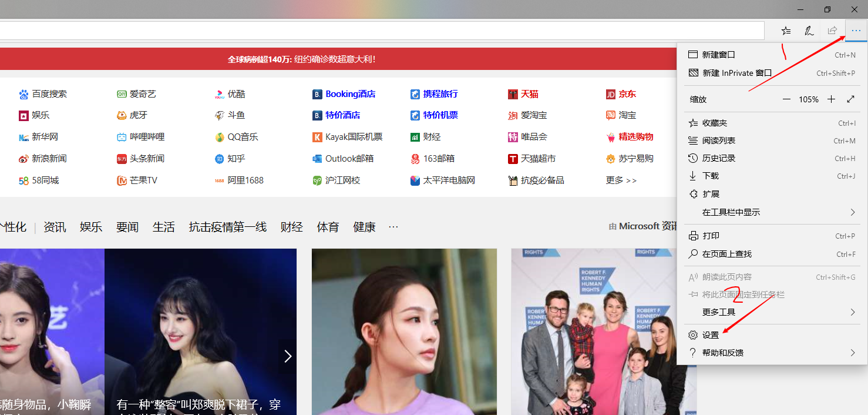Click the QQ音乐 icon link
The width and height of the screenshot is (868, 415).
[220, 137]
